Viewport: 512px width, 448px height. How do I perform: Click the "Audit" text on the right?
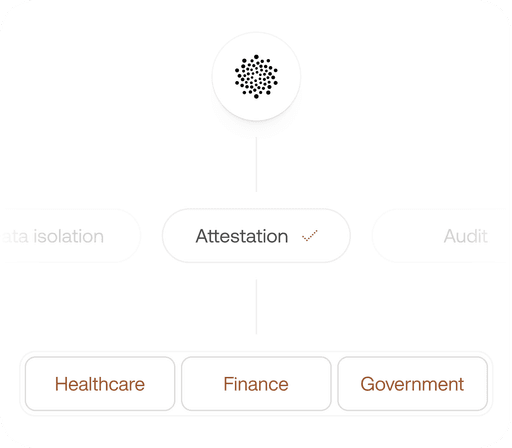pos(465,236)
